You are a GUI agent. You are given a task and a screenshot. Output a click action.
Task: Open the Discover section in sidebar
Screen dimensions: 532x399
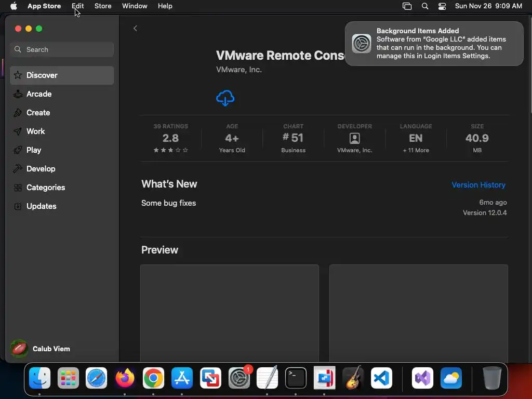tap(62, 75)
